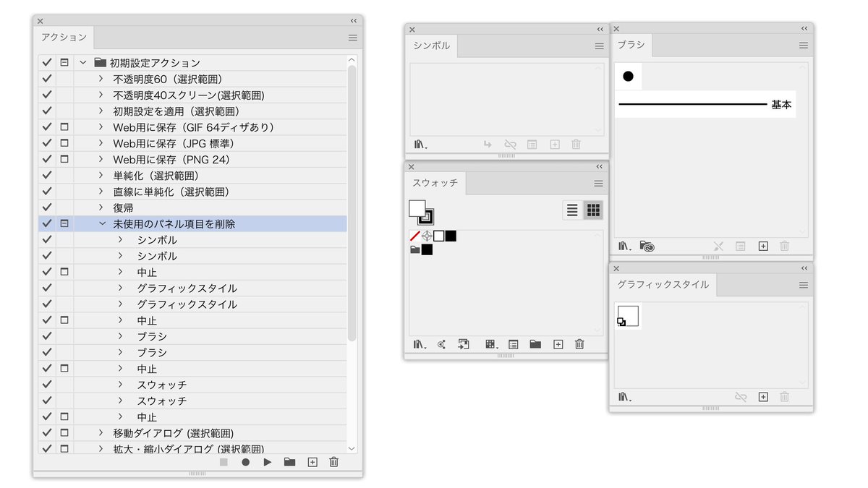Select the ブラシ panel tab

[631, 45]
